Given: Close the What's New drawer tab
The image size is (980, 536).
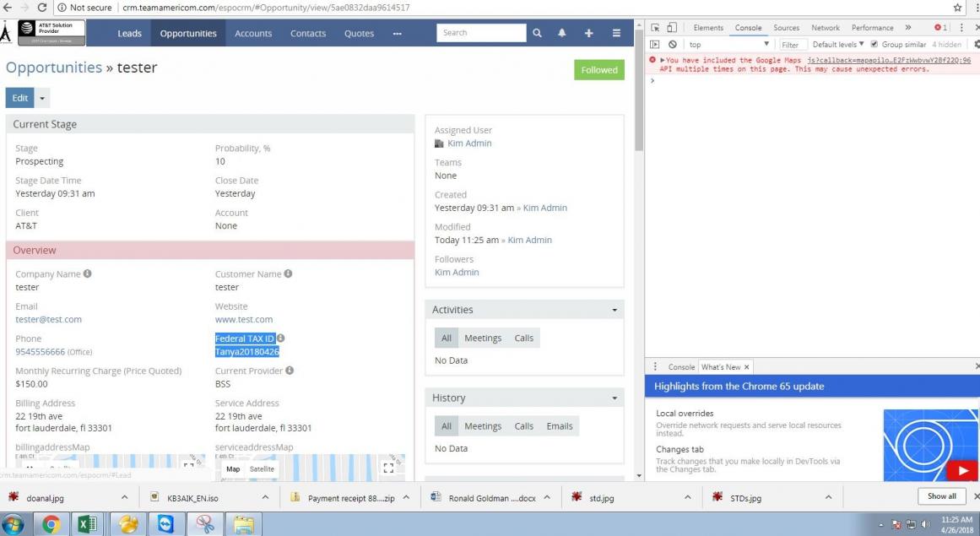Looking at the screenshot, I should (x=746, y=367).
